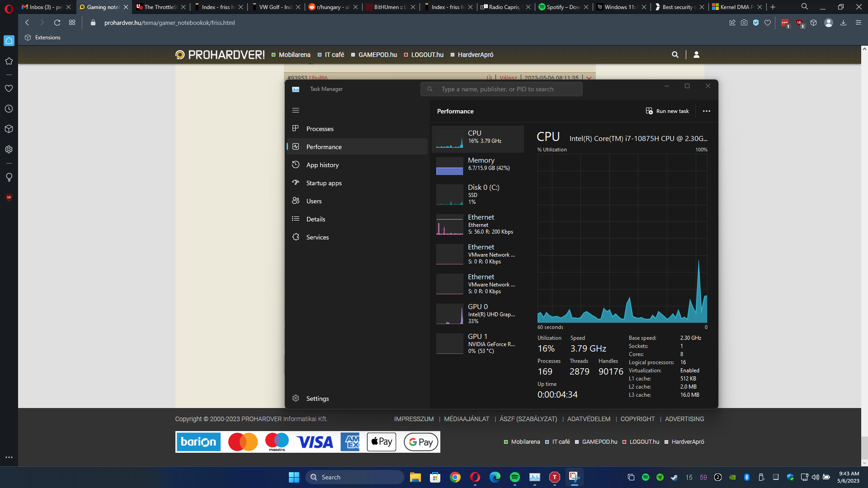Screen dimensions: 868x488
Task: Open the App history page
Action: (322, 165)
